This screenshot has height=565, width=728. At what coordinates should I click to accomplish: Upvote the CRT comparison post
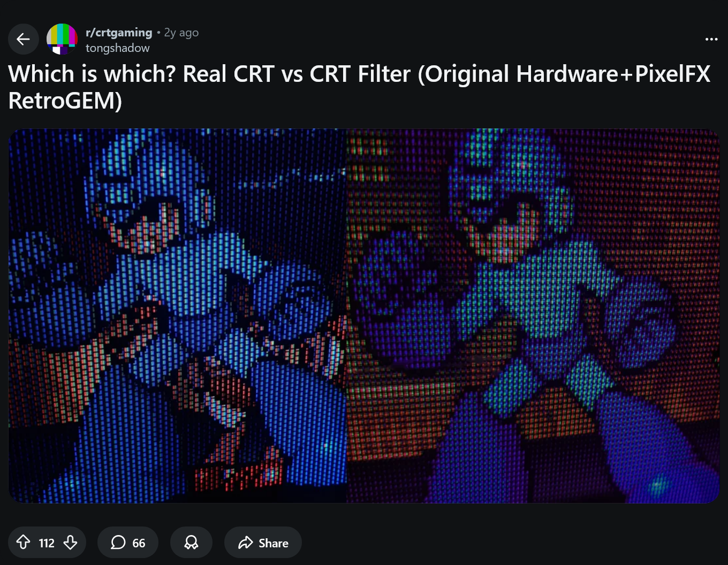[x=23, y=543]
